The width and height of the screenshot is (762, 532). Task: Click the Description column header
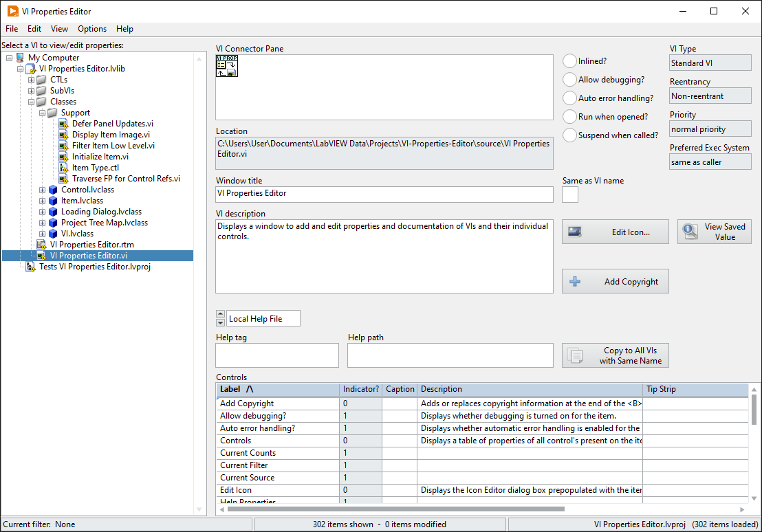tap(530, 389)
